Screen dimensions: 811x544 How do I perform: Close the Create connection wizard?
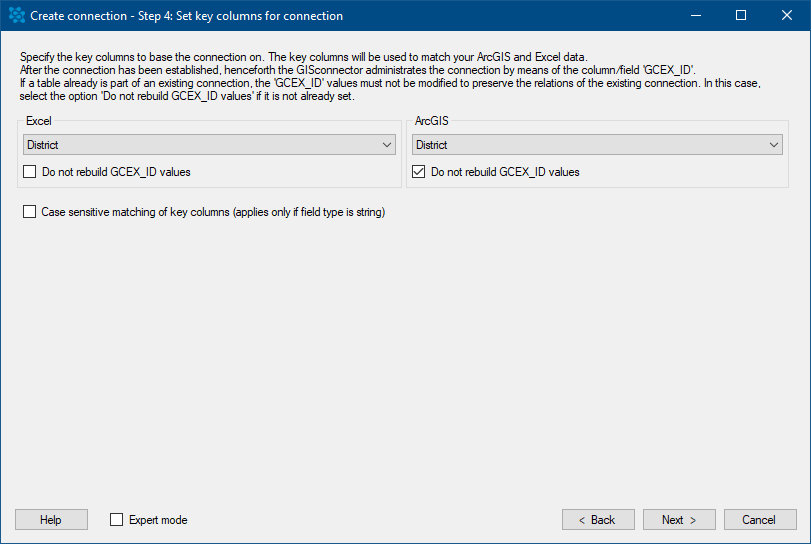tap(787, 16)
